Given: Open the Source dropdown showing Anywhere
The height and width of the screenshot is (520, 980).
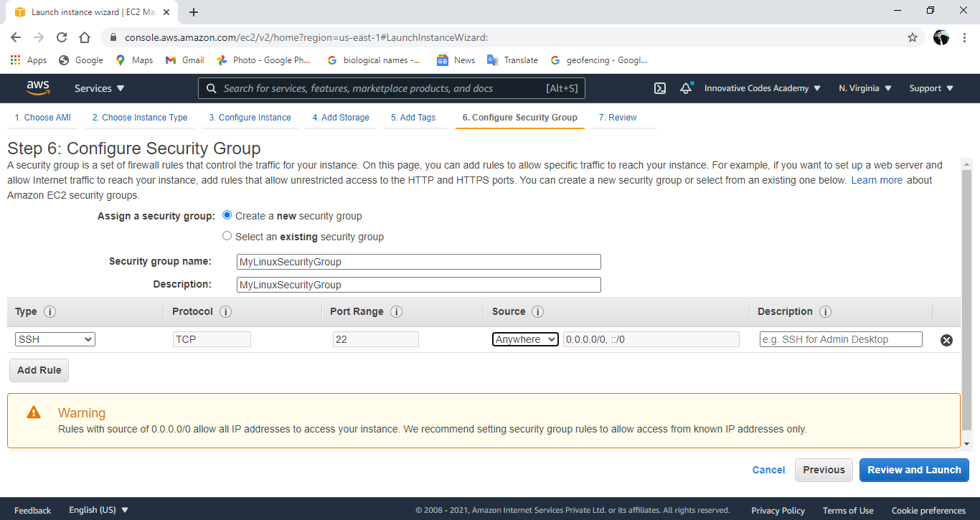Looking at the screenshot, I should click(x=525, y=339).
